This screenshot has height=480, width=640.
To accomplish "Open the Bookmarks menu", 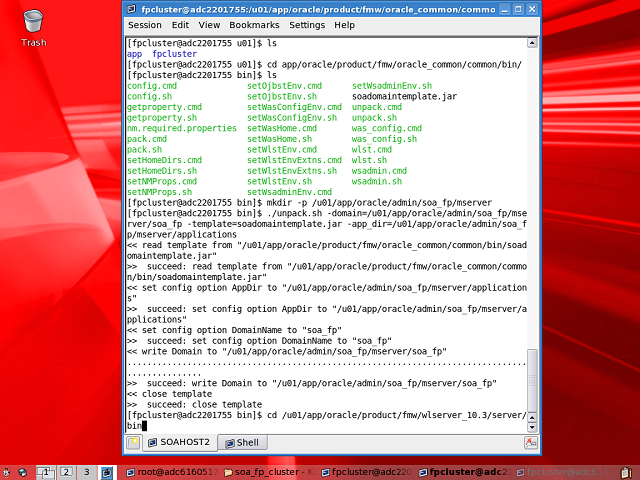I will (254, 25).
